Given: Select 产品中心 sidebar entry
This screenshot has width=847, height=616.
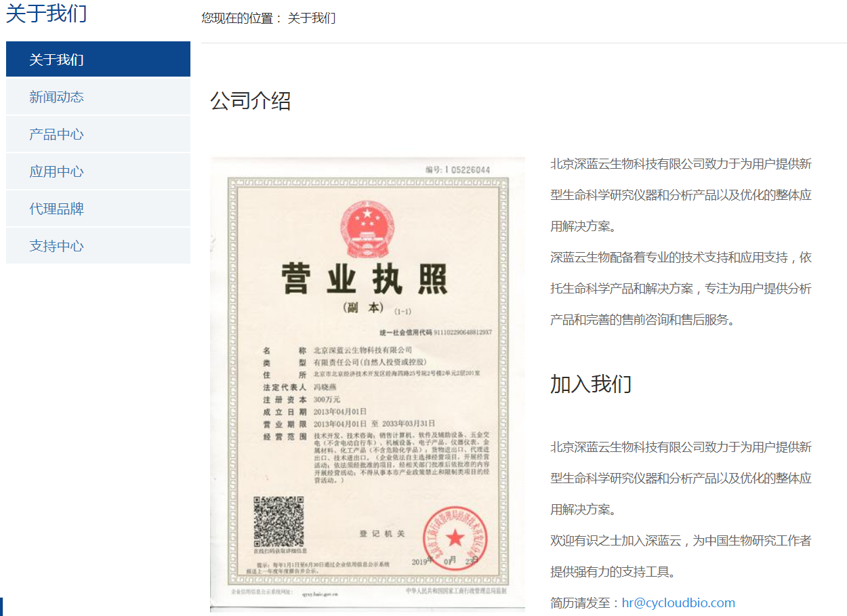Looking at the screenshot, I should click(98, 134).
